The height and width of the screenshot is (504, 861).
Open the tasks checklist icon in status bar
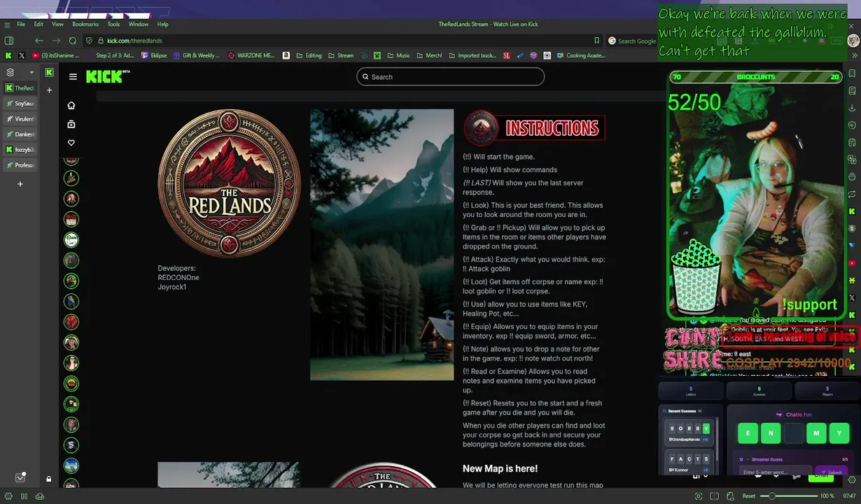click(x=20, y=477)
